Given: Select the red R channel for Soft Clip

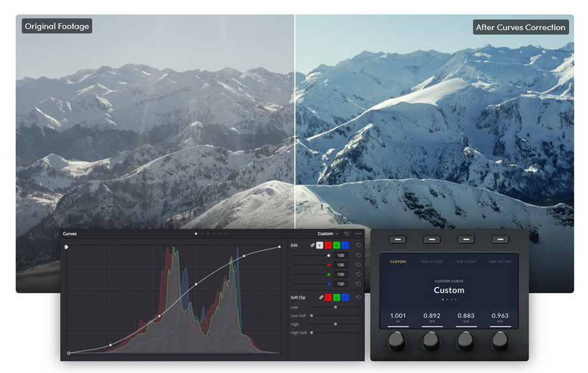Looking at the screenshot, I should pyautogui.click(x=328, y=297).
